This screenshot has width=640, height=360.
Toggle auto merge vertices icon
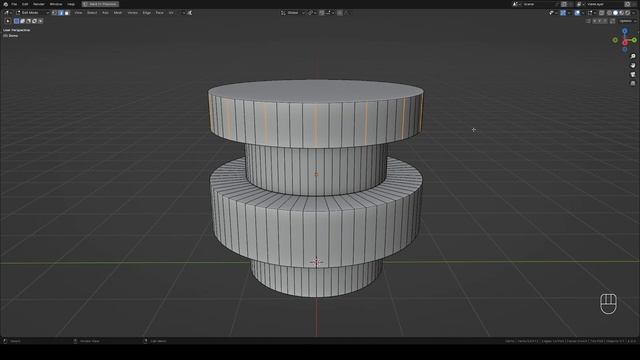pyautogui.click(x=612, y=21)
